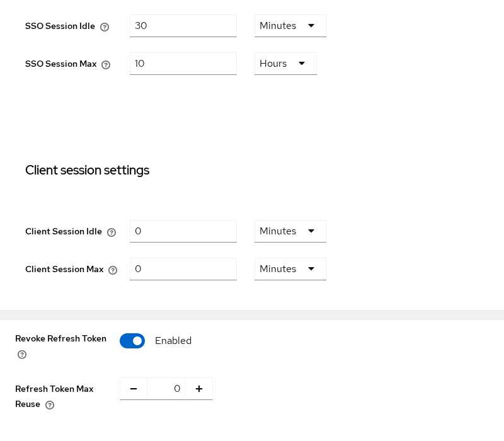Open SSO Session Idle unit dropdown
This screenshot has height=441, width=504.
[x=290, y=26]
